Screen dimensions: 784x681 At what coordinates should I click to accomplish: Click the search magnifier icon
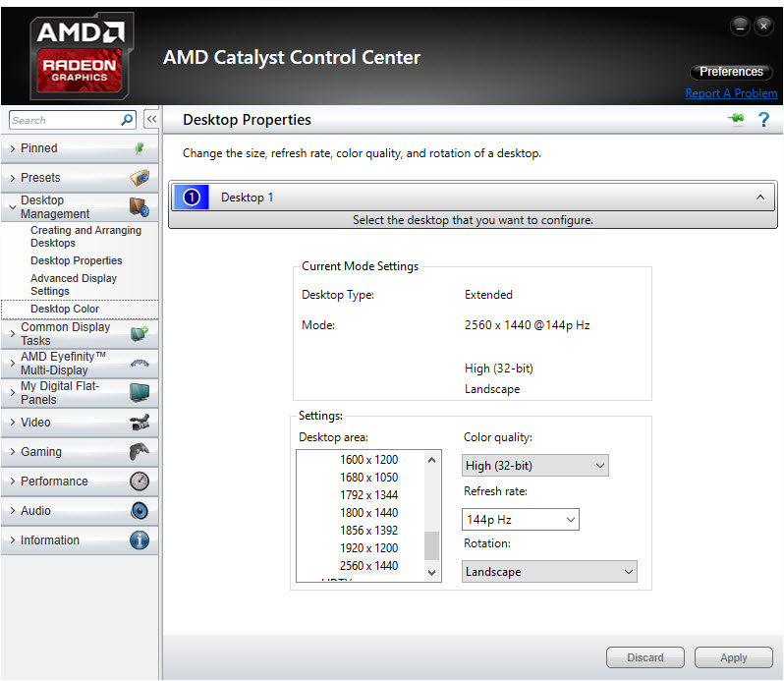click(x=127, y=120)
